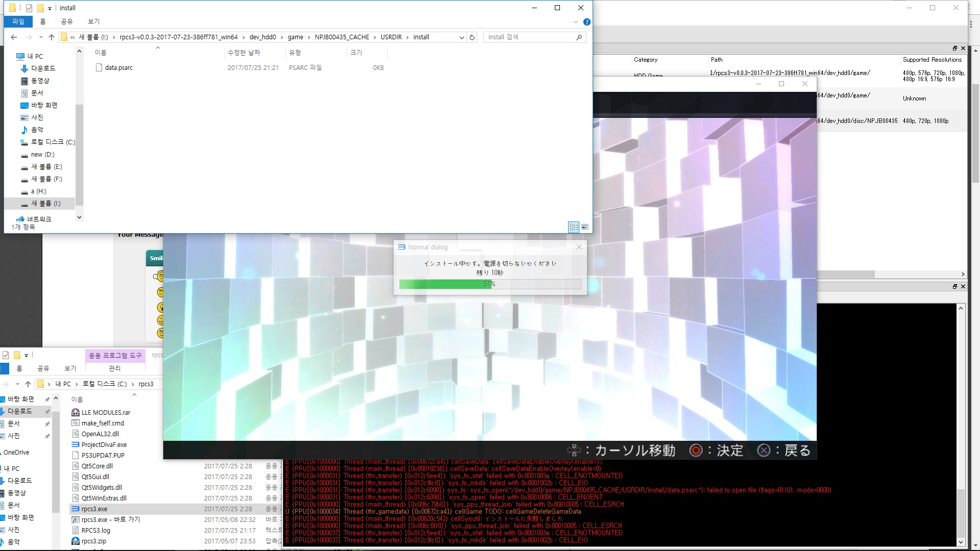Open quick access toolbar dropdown in install window

point(50,8)
